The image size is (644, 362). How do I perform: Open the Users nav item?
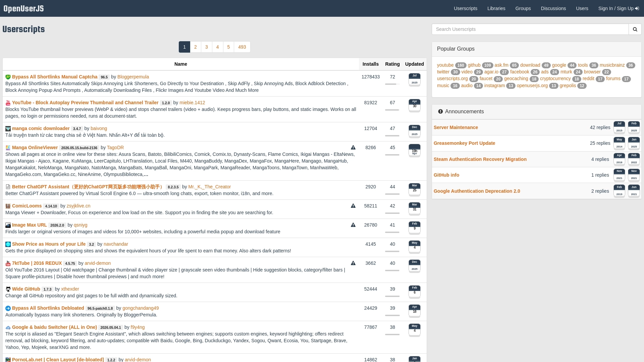point(582,8)
